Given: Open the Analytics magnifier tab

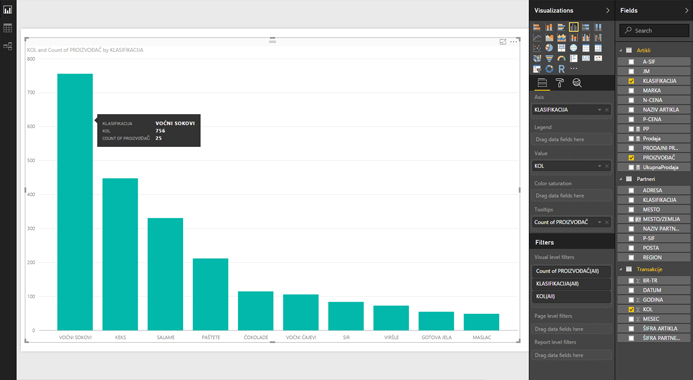Looking at the screenshot, I should [577, 83].
